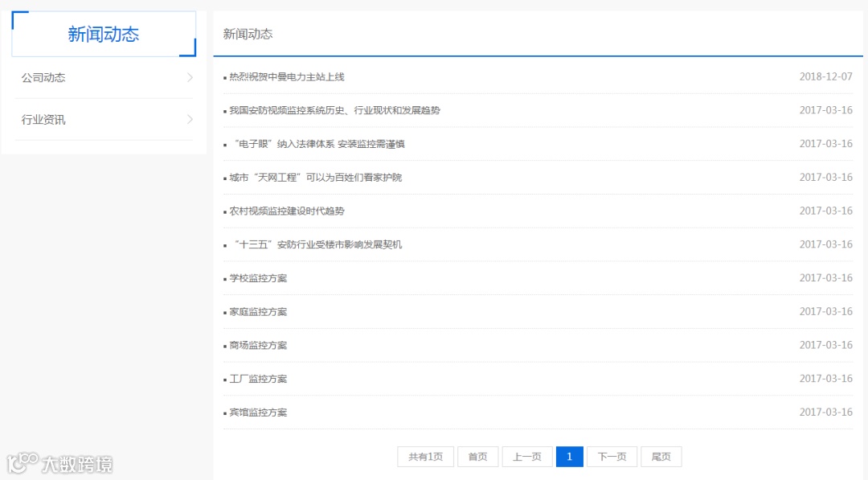This screenshot has height=480, width=868.
Task: Go to first page with 首页
Action: pos(477,457)
